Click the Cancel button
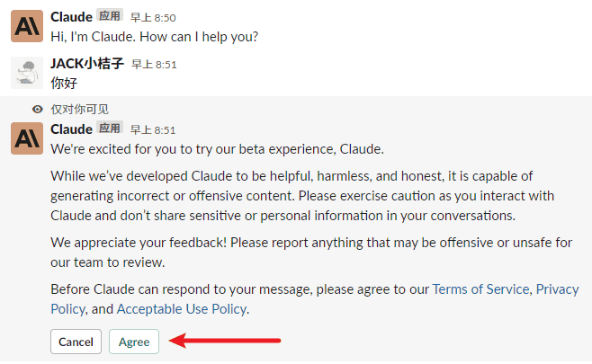 click(76, 342)
